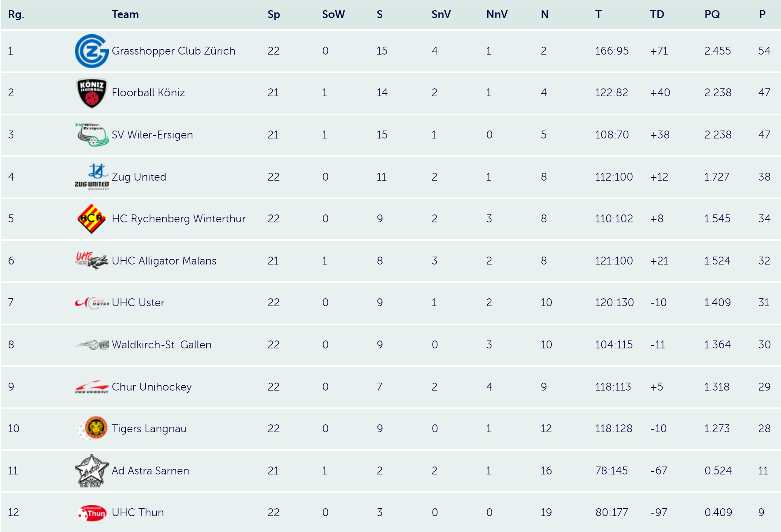Click the Chur Unihockey logo

coord(92,387)
